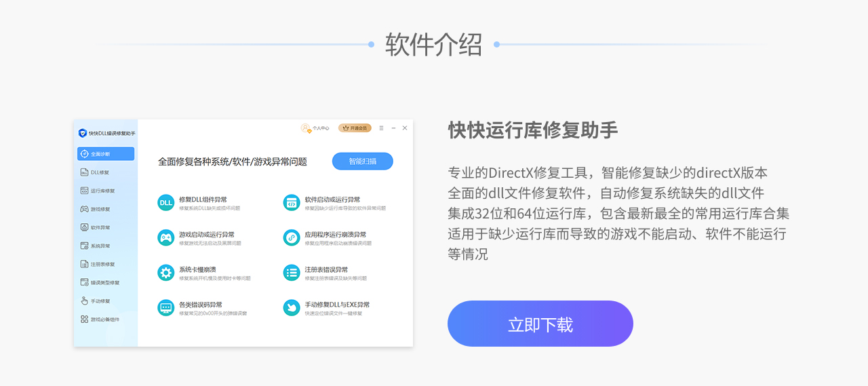Click the gamepad icon for 游戏启动或运行异常

166,237
